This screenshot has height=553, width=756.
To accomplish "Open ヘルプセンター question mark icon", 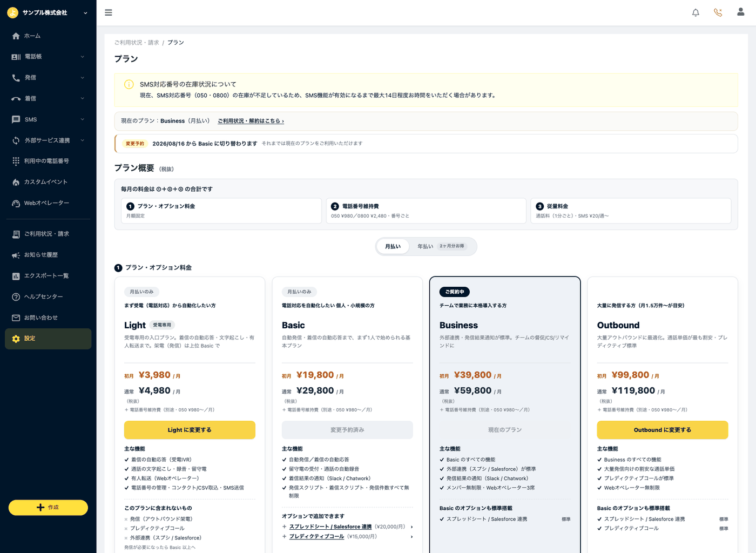I will [16, 297].
